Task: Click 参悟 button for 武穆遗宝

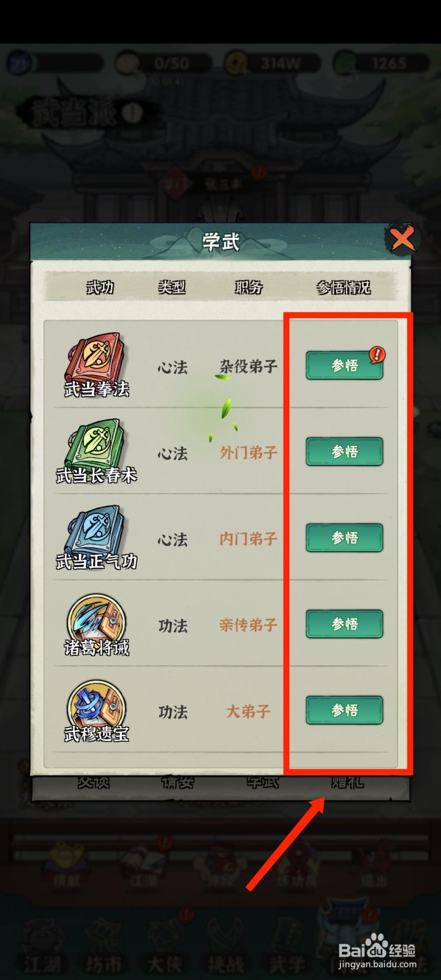Action: pyautogui.click(x=344, y=710)
